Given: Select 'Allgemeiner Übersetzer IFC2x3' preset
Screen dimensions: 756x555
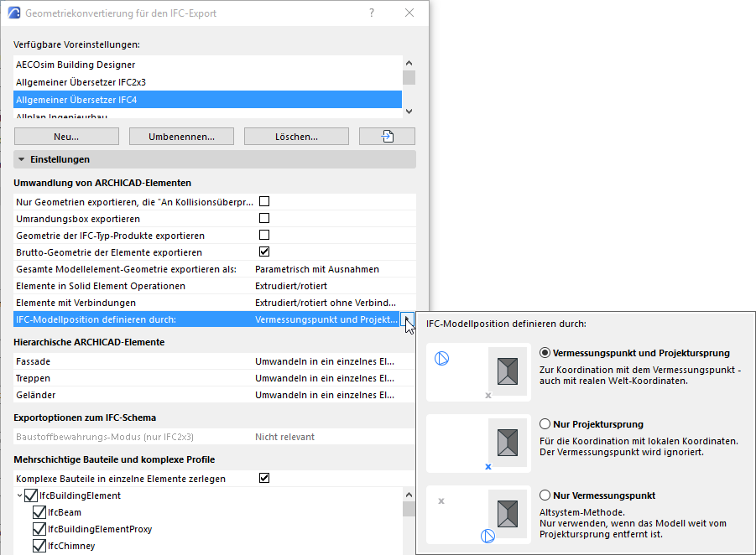Looking at the screenshot, I should [x=208, y=82].
